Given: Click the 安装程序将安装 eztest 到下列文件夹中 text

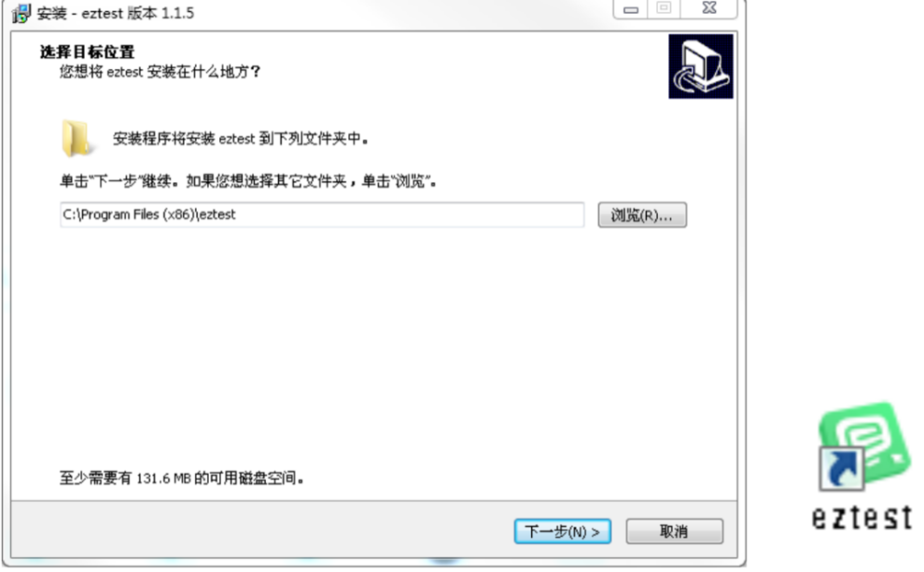Looking at the screenshot, I should click(x=240, y=139).
